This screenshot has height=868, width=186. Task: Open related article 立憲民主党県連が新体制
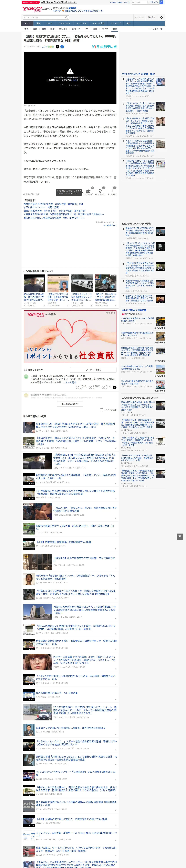tap(64, 214)
